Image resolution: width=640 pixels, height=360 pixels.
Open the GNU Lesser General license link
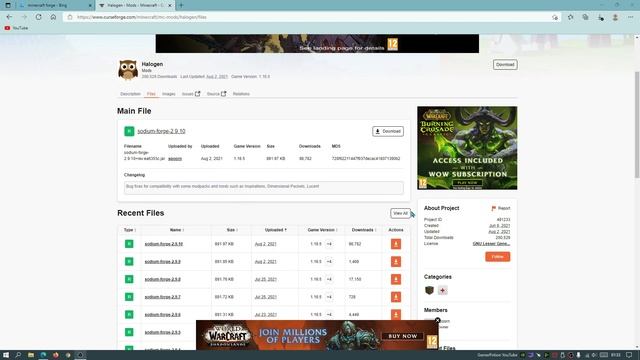(x=491, y=244)
